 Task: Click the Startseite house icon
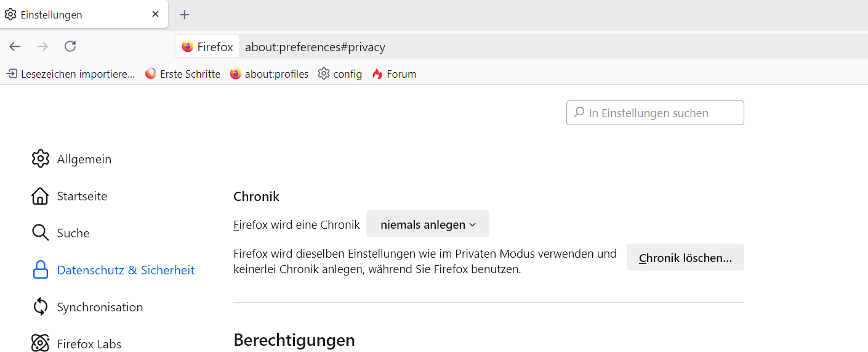(40, 196)
